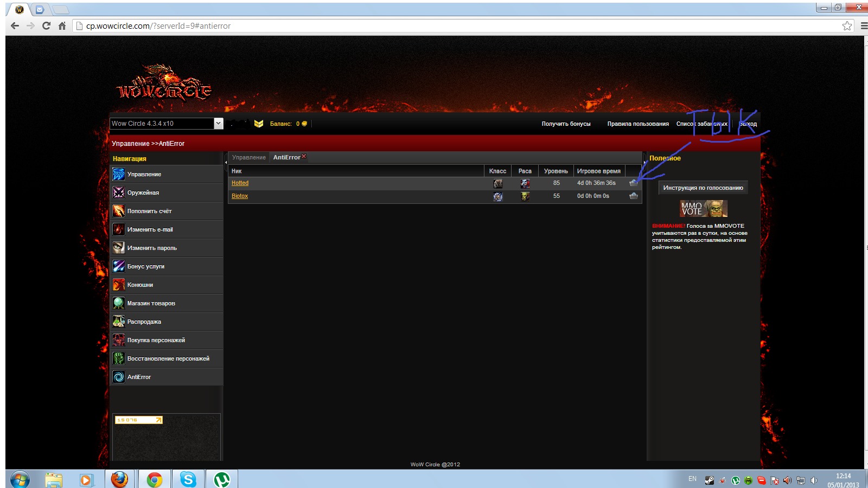Click Инструкция по голосованию button
Image resolution: width=868 pixels, height=488 pixels.
[703, 188]
